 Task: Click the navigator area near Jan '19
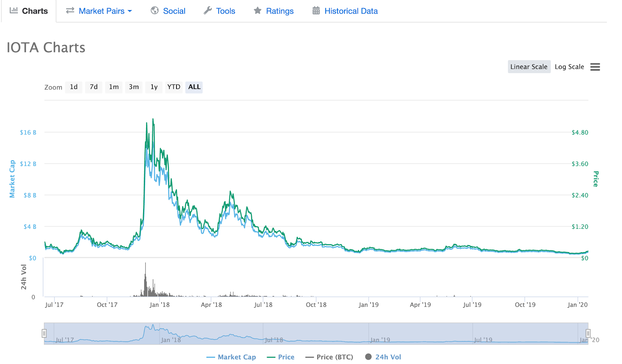380,340
